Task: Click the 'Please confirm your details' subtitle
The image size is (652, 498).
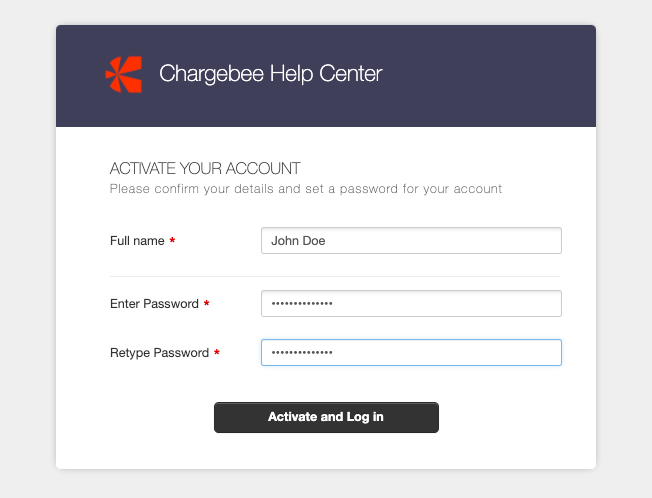Action: [306, 189]
